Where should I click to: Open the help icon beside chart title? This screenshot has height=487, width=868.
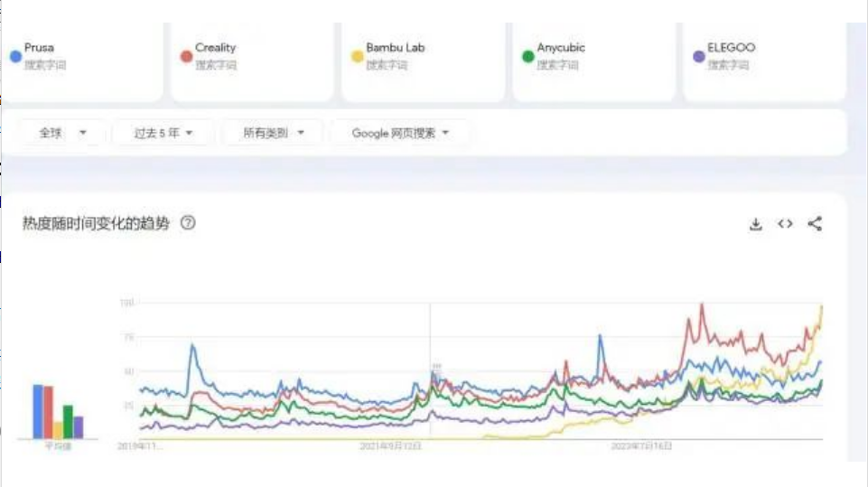click(188, 223)
